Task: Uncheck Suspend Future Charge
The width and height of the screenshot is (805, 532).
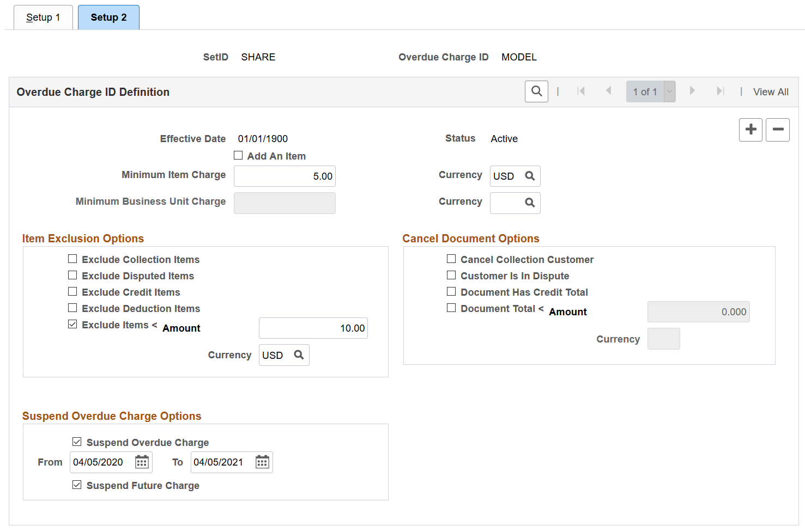Action: (x=77, y=485)
